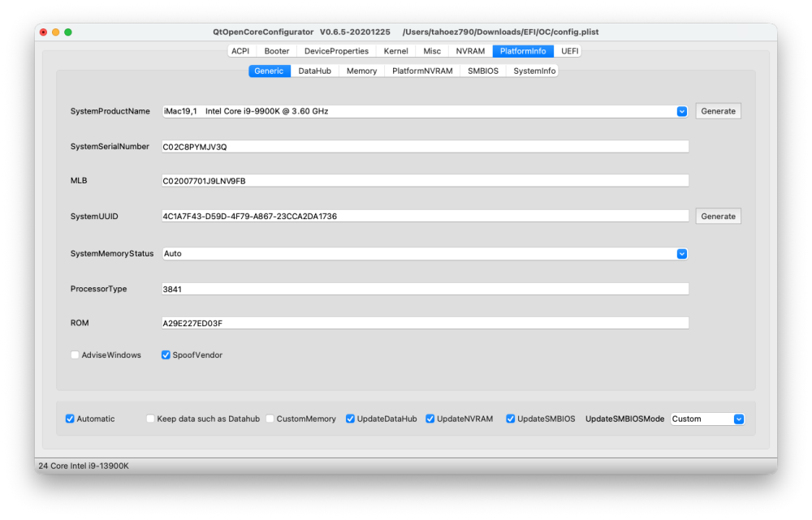Image resolution: width=812 pixels, height=520 pixels.
Task: Click the ROM input field
Action: coord(425,324)
